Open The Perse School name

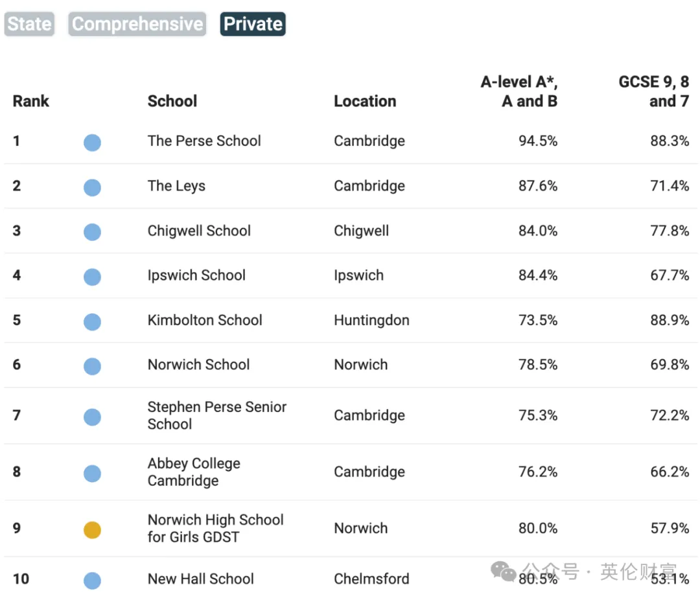point(204,141)
